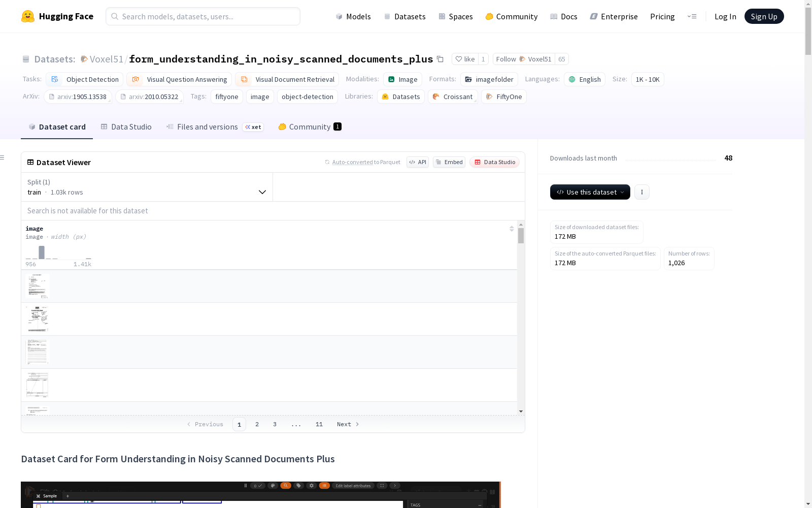This screenshot has width=812, height=508.
Task: Go to Models in the top navigation
Action: (x=353, y=16)
